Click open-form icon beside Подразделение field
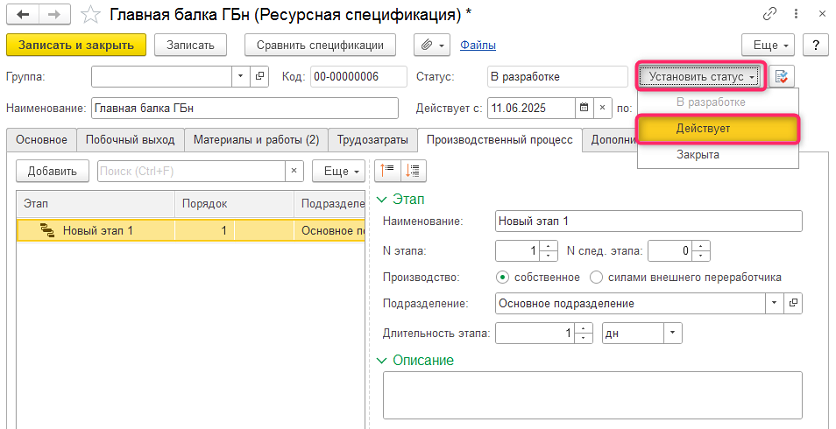This screenshot has width=836, height=429. [793, 303]
